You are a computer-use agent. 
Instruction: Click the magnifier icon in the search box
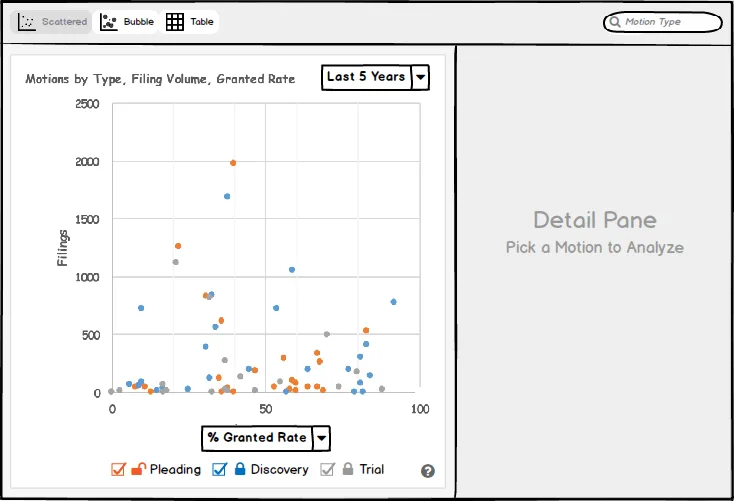tap(615, 22)
